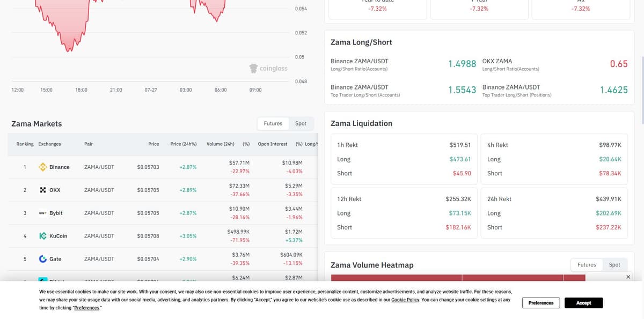Click ZAMA/USDT pair in OKX row
The image size is (644, 319).
point(99,190)
